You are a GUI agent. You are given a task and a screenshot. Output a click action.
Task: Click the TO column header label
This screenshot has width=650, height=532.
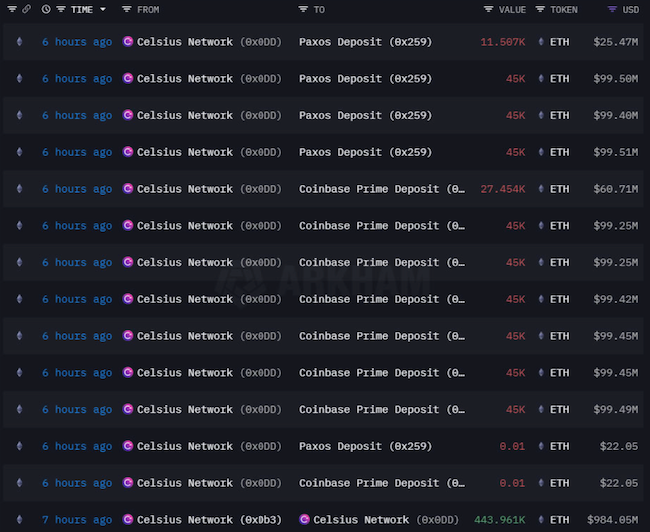[x=319, y=10]
